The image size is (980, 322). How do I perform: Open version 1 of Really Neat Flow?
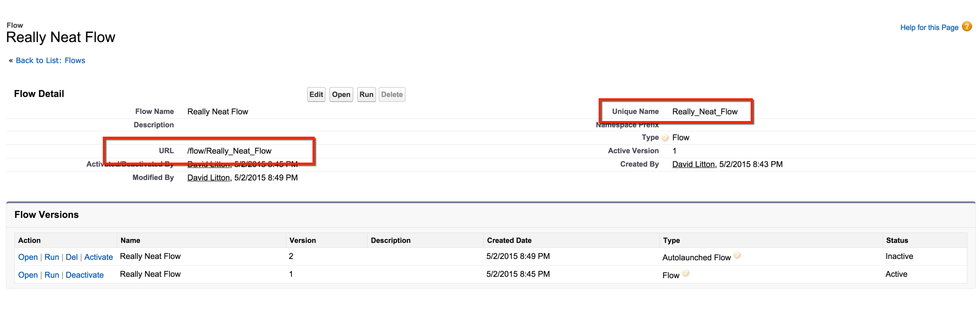point(28,275)
